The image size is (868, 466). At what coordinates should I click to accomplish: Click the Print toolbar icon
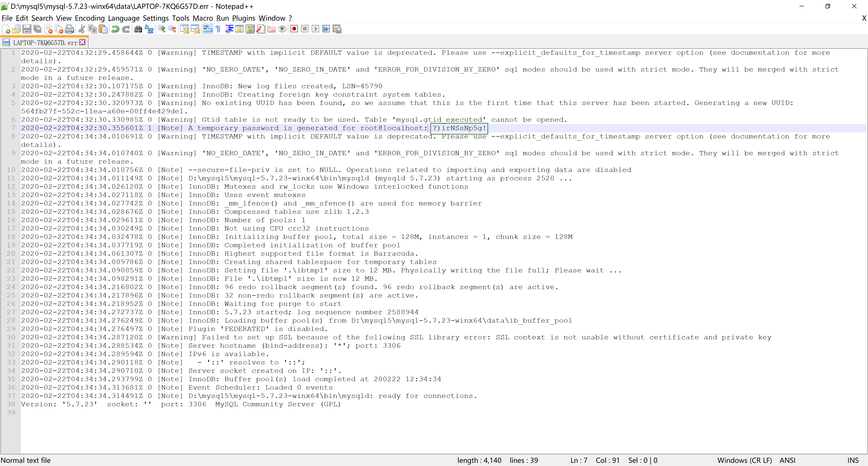point(69,29)
